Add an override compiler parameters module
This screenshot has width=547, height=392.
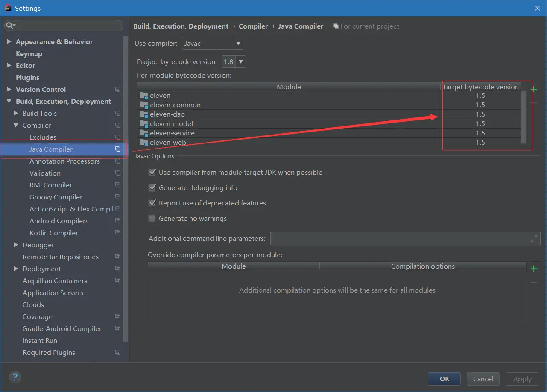point(533,269)
